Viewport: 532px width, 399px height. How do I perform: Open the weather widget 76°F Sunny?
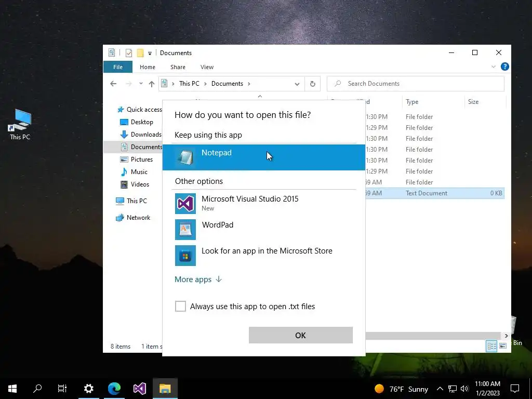pos(402,389)
